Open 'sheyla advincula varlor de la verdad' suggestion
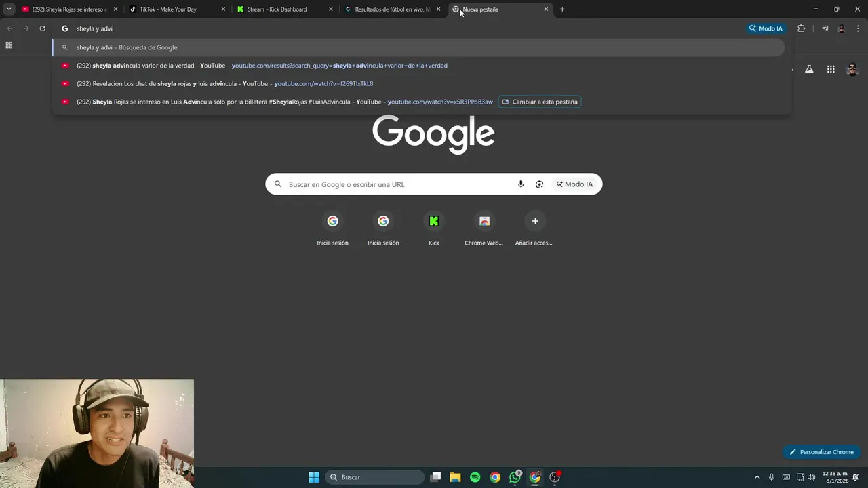 point(418,66)
